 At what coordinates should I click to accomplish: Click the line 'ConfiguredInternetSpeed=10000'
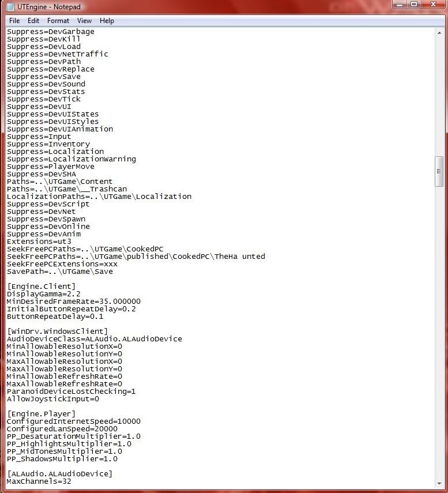point(74,422)
